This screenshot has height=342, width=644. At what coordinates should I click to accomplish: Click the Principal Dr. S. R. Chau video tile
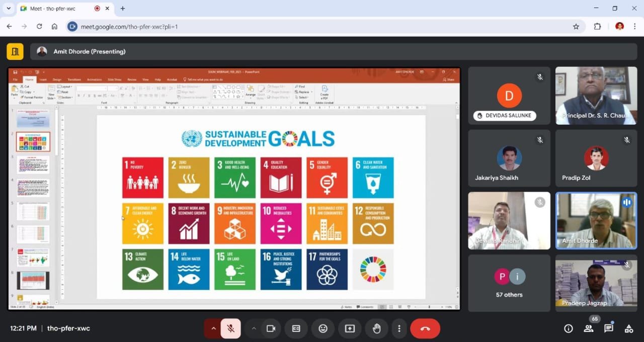596,96
